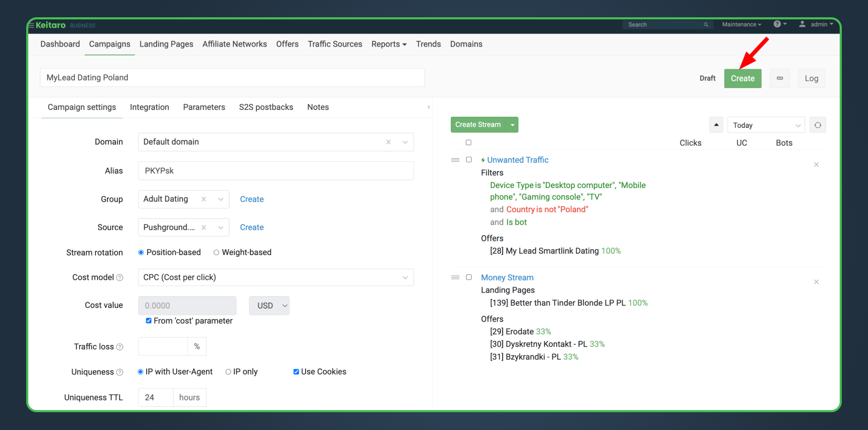The image size is (868, 430).
Task: Click the campaign name field
Action: click(x=232, y=78)
